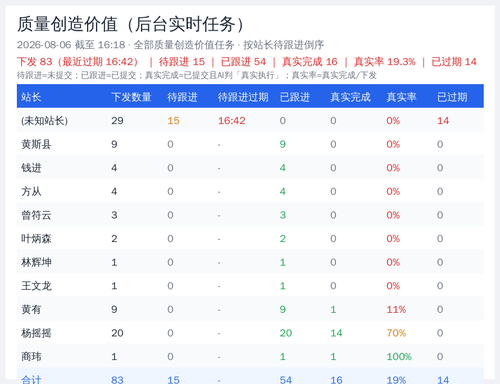Screen dimensions: 500x384
Task: Click the green 9 followed value for 黄有
Action: click(x=283, y=309)
